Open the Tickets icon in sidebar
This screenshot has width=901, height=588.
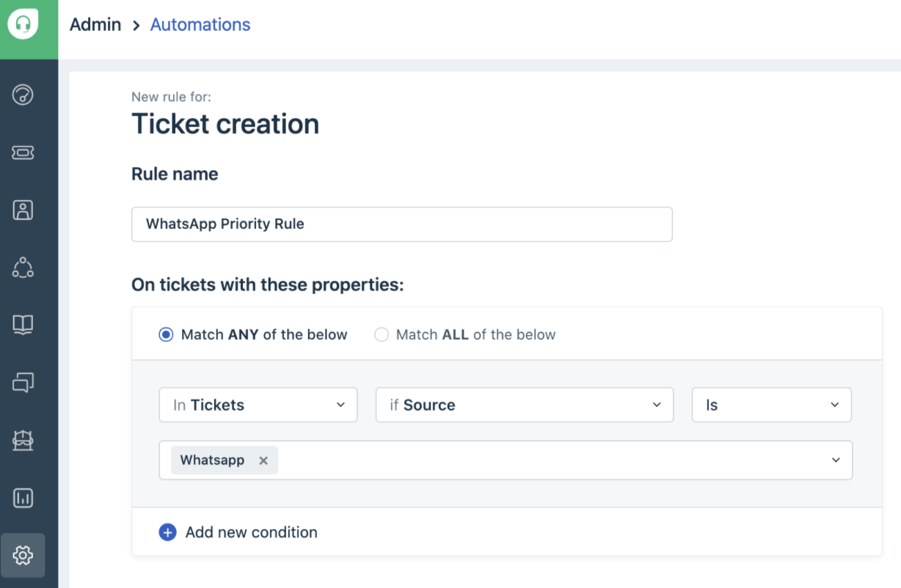[x=23, y=152]
